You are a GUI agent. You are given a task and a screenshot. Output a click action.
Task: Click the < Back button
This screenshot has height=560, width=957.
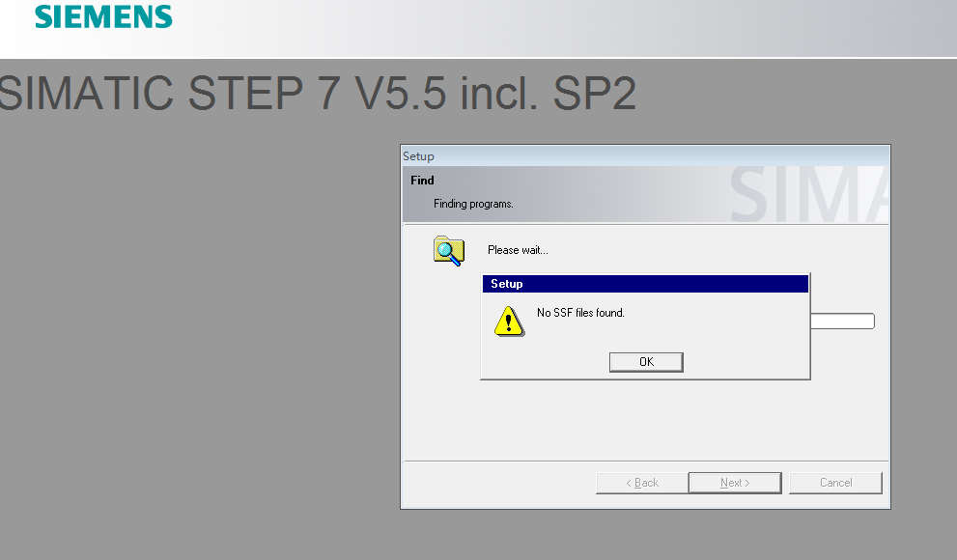(642, 483)
